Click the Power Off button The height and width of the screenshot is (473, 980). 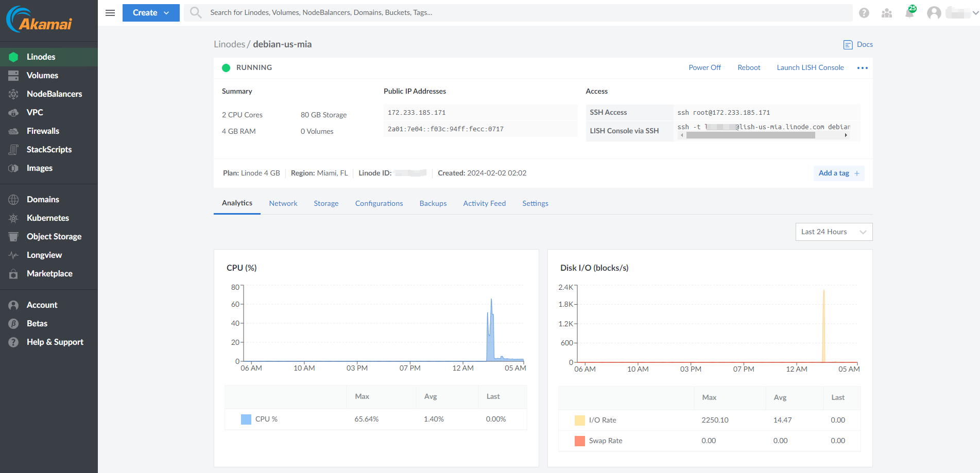(704, 67)
